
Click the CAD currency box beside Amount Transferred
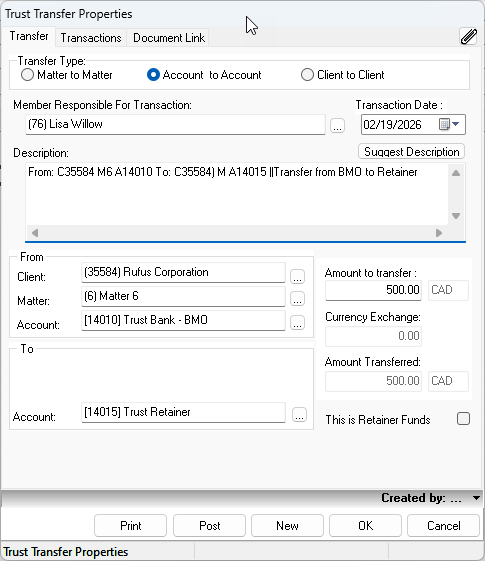(448, 381)
